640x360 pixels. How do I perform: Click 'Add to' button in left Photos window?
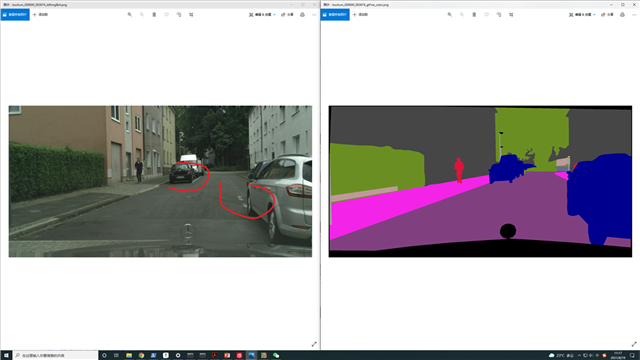point(40,15)
